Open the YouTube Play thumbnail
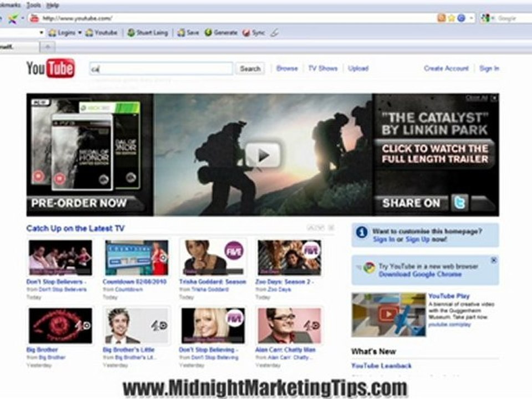532x399 pixels. click(388, 315)
